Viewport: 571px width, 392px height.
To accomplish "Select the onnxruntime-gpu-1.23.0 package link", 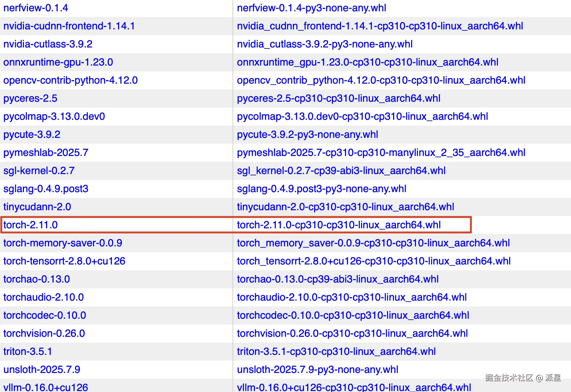I will (58, 62).
